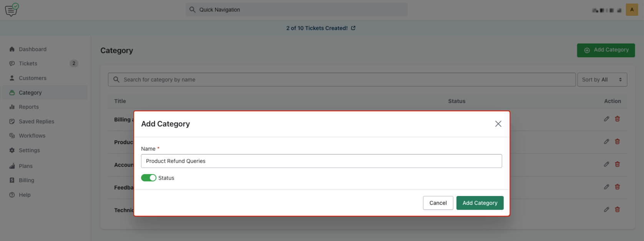Click the Add Category button at top right

click(606, 50)
